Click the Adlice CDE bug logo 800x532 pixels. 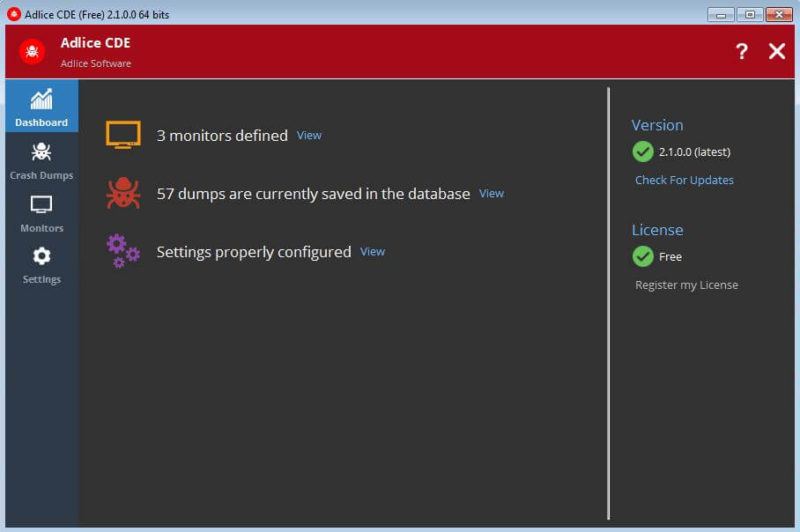[x=33, y=52]
